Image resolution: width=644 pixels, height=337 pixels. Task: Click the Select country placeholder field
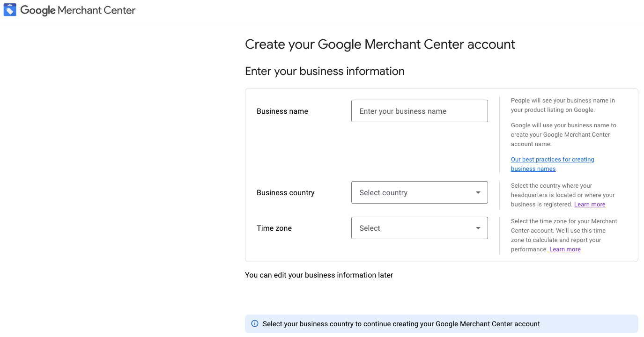click(383, 192)
